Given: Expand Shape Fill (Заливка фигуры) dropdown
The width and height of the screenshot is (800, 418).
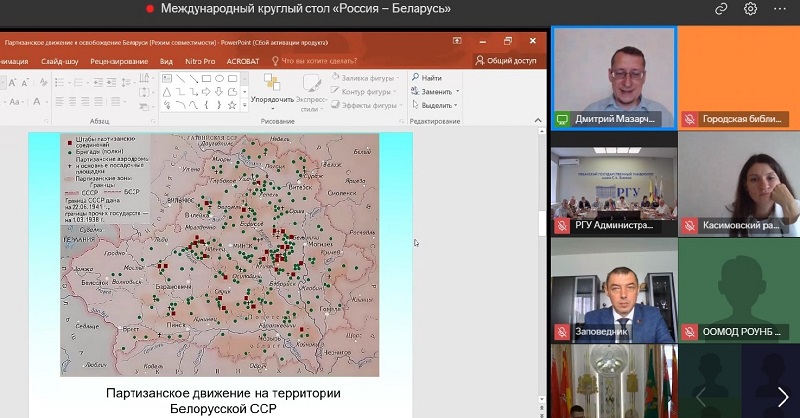Looking at the screenshot, I should pos(367,77).
